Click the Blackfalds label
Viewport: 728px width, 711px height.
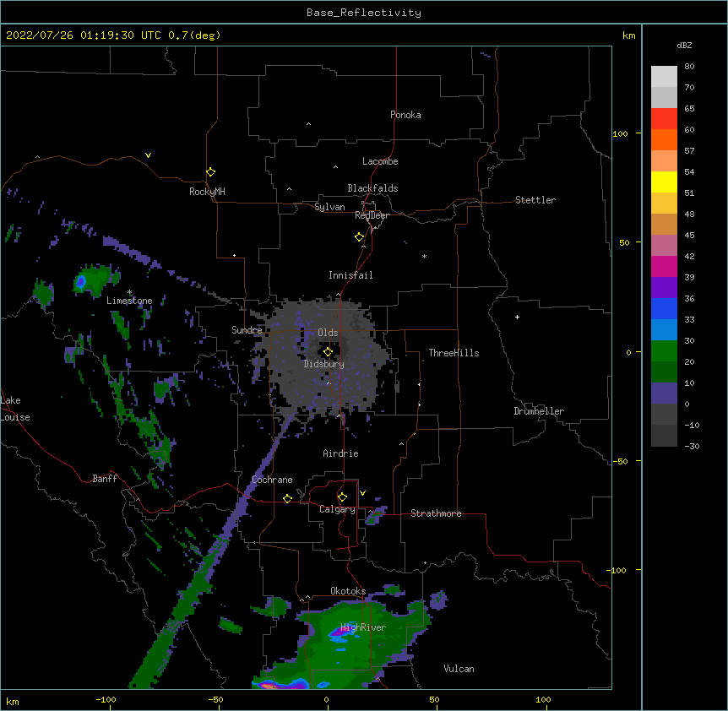click(372, 188)
